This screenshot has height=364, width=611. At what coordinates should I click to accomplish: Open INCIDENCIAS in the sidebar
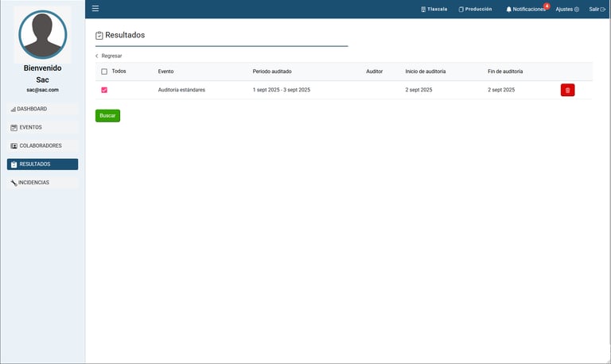pos(42,183)
